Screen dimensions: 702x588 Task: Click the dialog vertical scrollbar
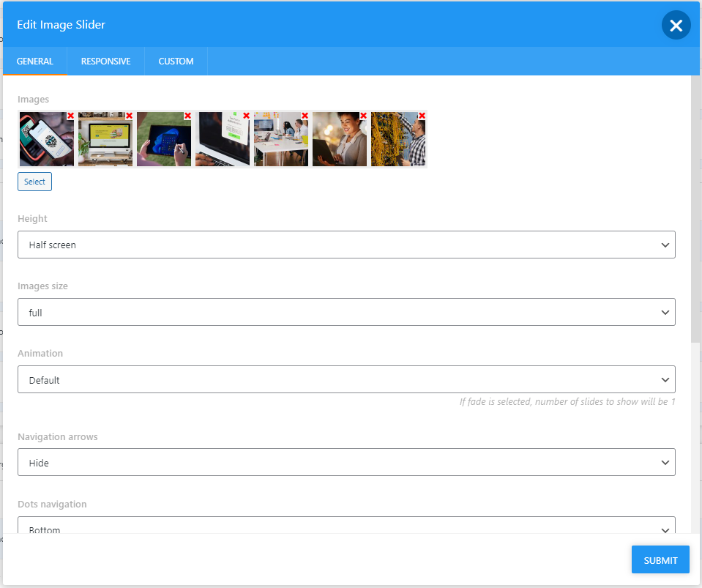[695, 209]
